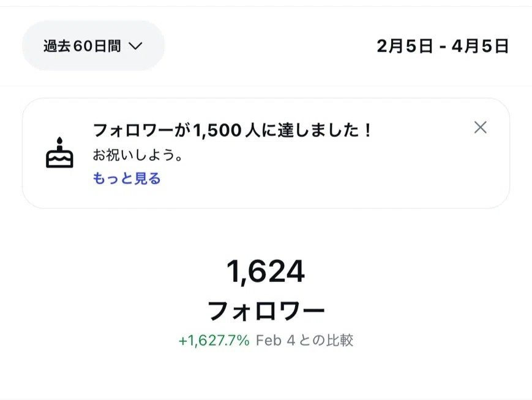
Task: Dismiss the follower milestone notification with X
Action: click(481, 127)
